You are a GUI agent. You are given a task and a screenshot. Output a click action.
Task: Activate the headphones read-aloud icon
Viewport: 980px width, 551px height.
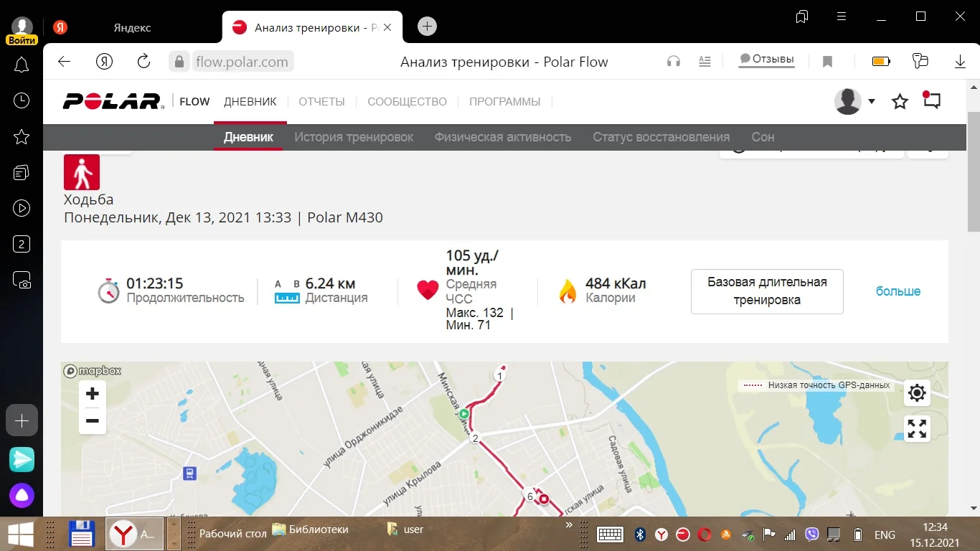point(673,62)
